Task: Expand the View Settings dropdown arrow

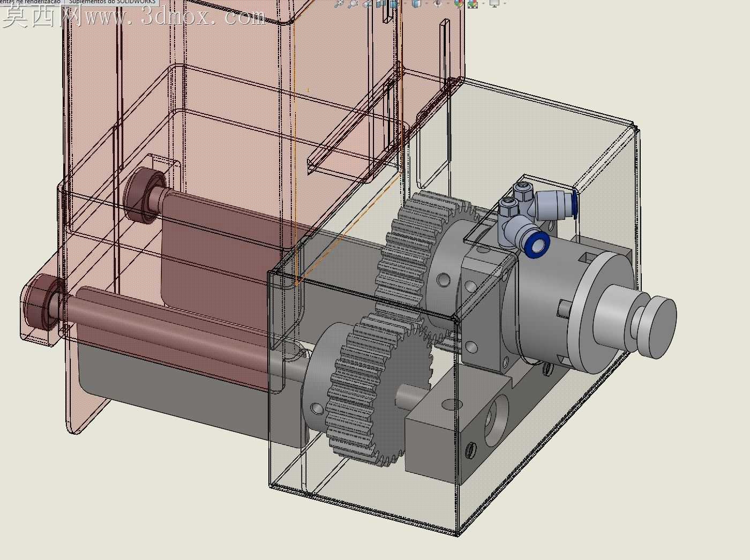Action: tap(505, 3)
